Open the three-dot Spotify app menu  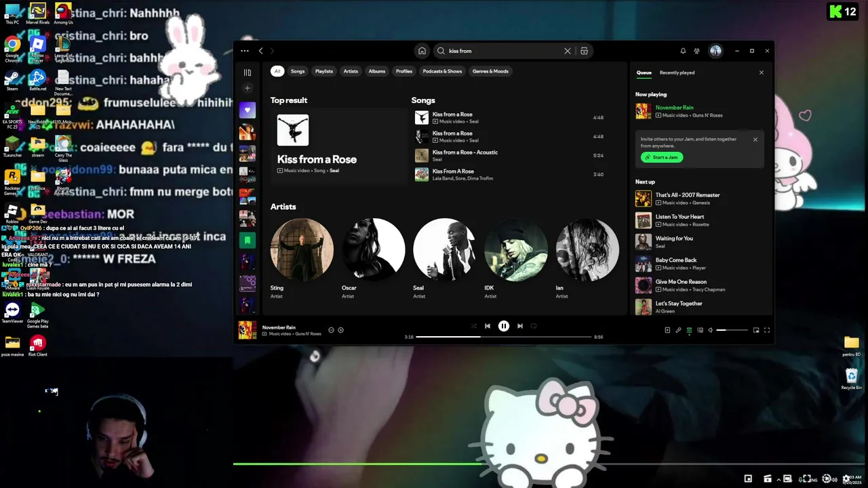tap(245, 51)
